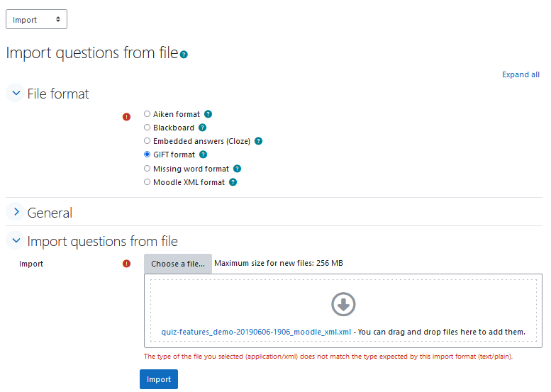Viewport: 551px width, 392px height.
Task: Open help icon next to page heading
Action: click(x=184, y=55)
